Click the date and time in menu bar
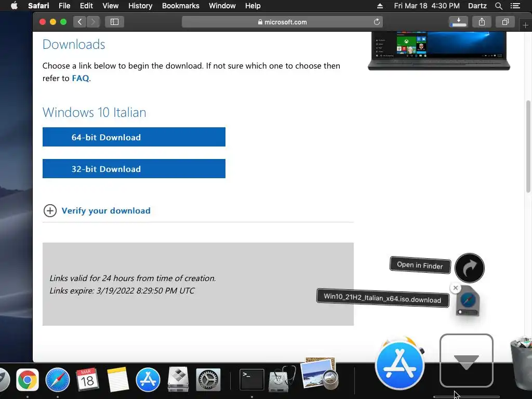Screen dimensions: 532x399 pos(427,6)
